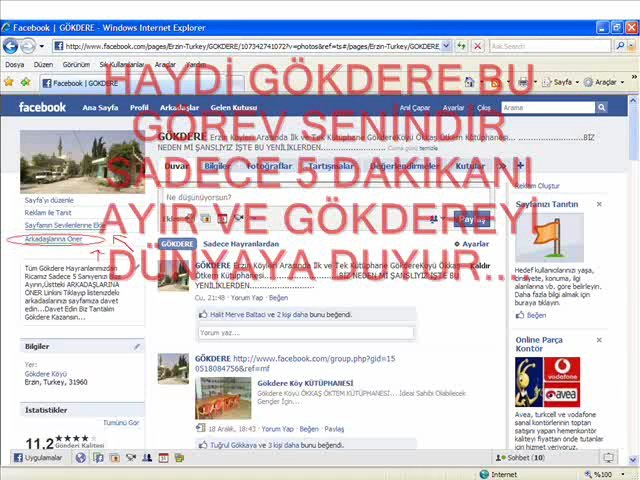Image resolution: width=640 pixels, height=480 pixels.
Task: Click the thumbs-up icon by Halit Merve Baltacı
Action: pyautogui.click(x=203, y=315)
